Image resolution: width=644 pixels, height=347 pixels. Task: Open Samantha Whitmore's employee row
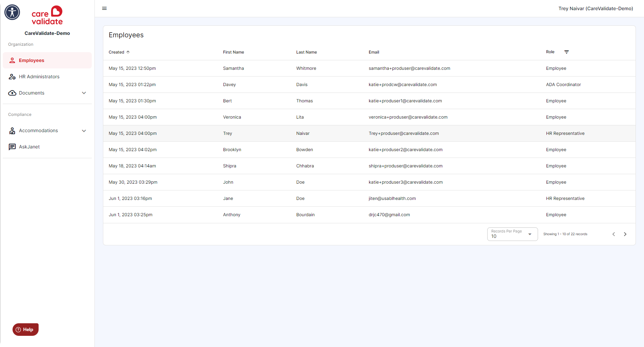click(369, 68)
